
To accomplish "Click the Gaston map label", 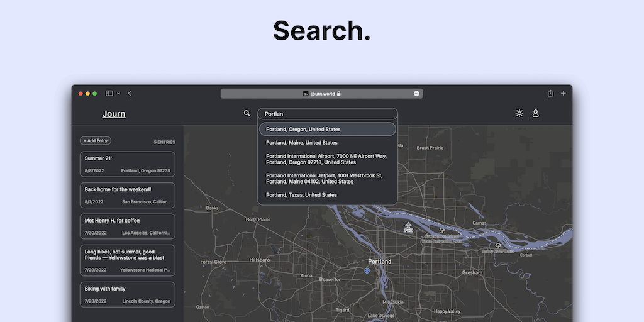I will [x=203, y=307].
